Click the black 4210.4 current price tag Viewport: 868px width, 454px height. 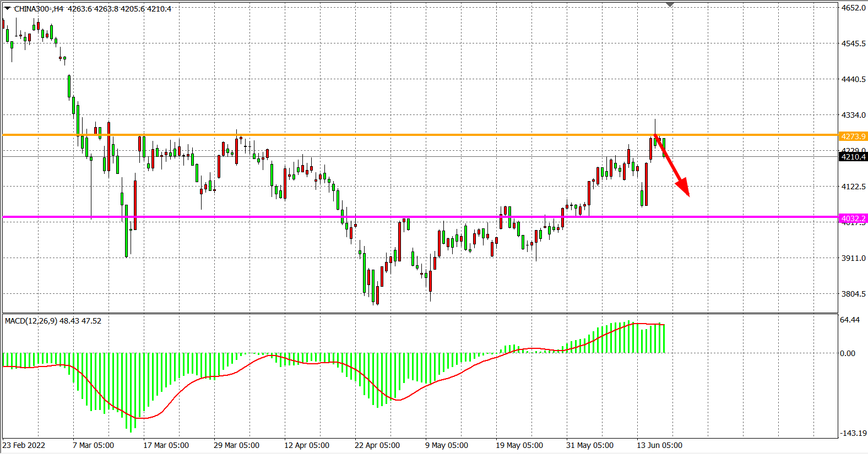coord(853,157)
